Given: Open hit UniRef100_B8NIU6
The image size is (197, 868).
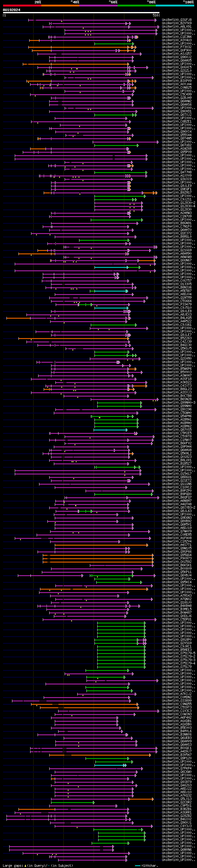Looking at the screenshot, I should pos(177,287).
